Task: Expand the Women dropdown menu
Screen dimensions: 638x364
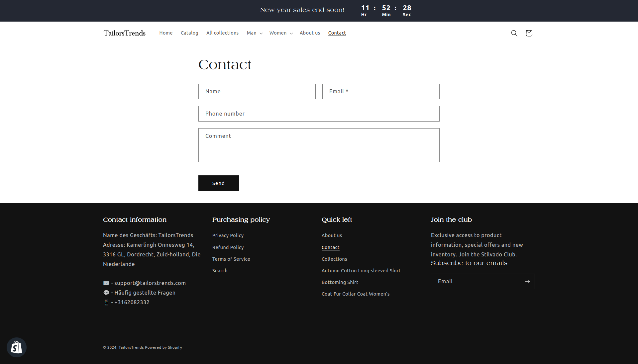Action: click(x=281, y=33)
